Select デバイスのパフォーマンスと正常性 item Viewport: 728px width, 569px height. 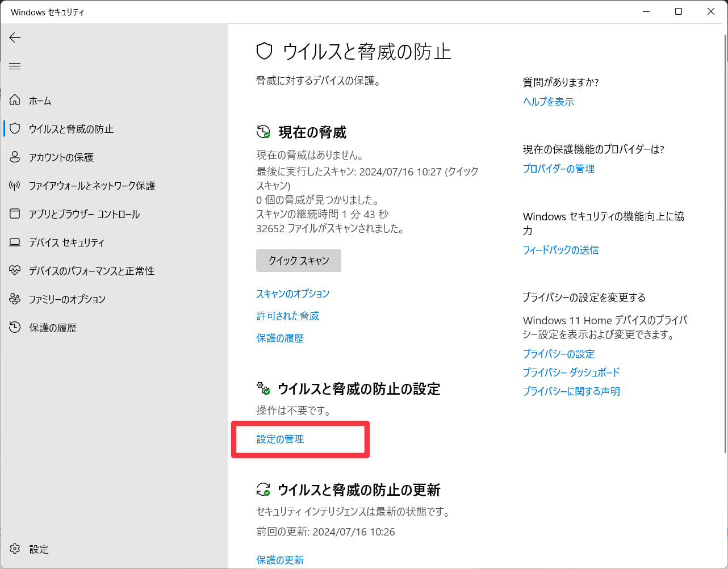coord(91,271)
